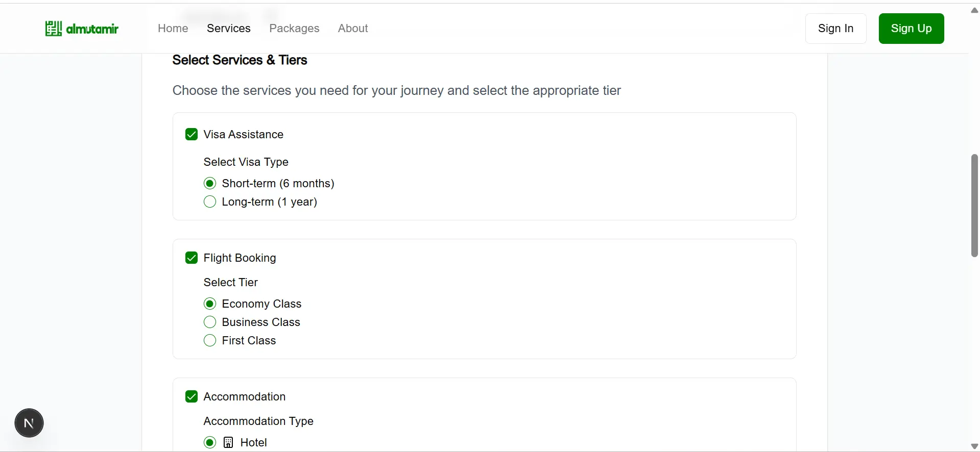The height and width of the screenshot is (452, 980).
Task: Uncheck the Visa Assistance checkbox
Action: point(192,134)
